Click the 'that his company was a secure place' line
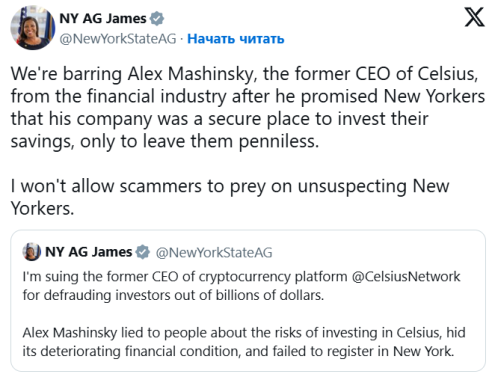Screen dimensions: 495x380 [x=219, y=119]
